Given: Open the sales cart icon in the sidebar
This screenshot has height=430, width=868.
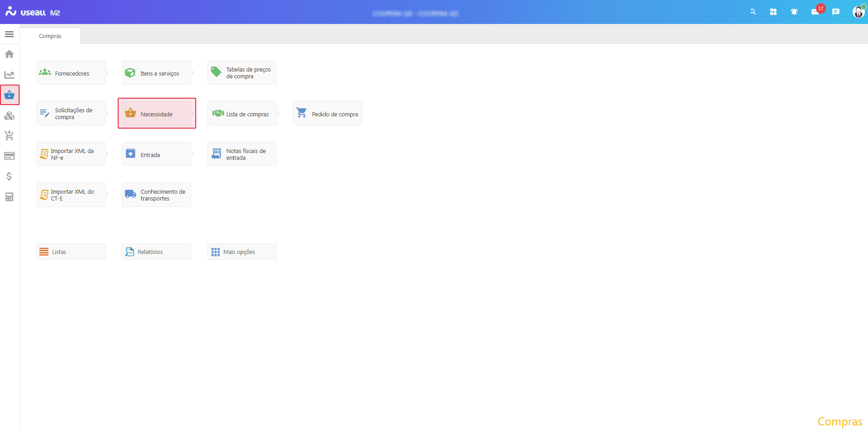Looking at the screenshot, I should click(9, 135).
